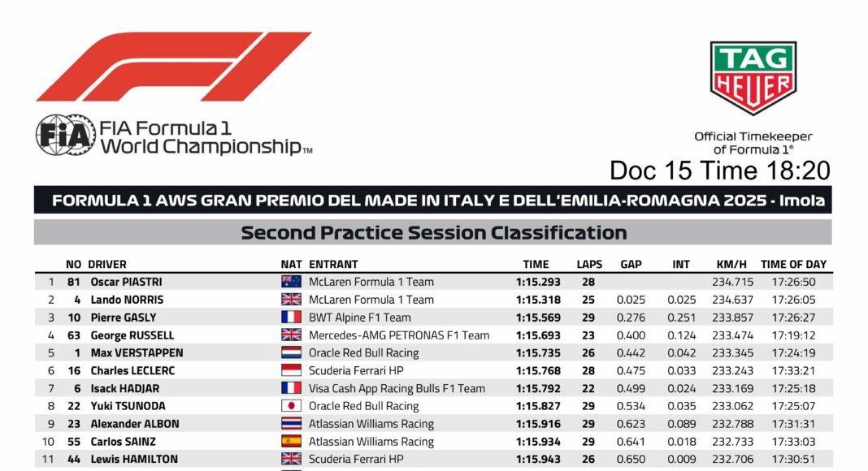Click the DRIVER column header
The height and width of the screenshot is (471, 868).
107,264
